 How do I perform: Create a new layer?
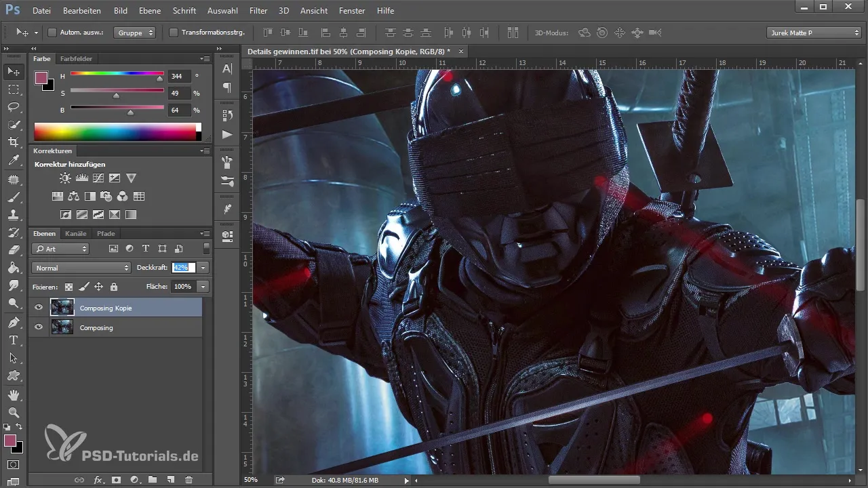tap(171, 480)
